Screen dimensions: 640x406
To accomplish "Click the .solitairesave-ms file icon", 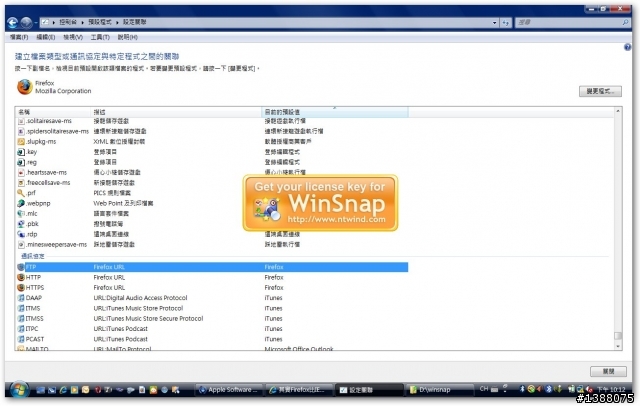I will (x=21, y=121).
